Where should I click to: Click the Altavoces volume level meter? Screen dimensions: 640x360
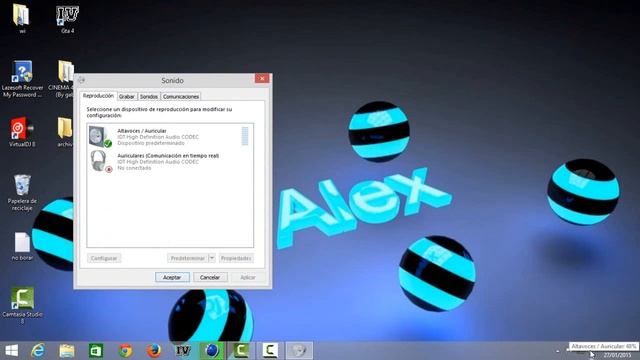(x=245, y=136)
